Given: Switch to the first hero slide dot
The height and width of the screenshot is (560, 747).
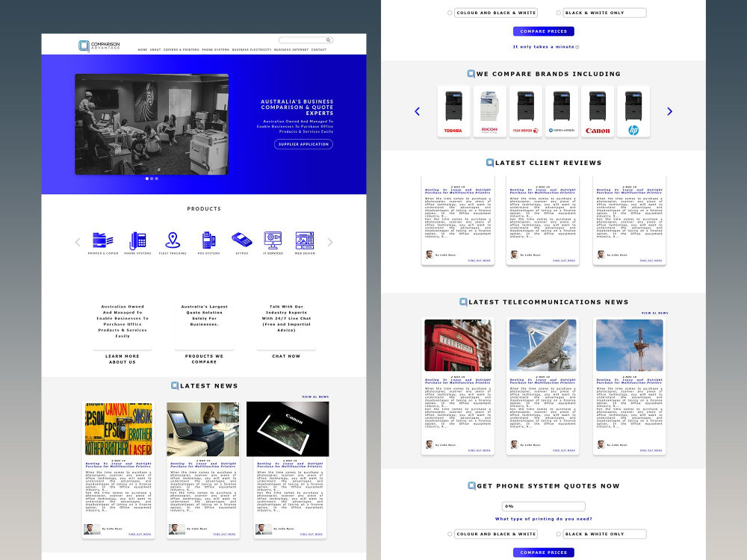Looking at the screenshot, I should pos(146,178).
